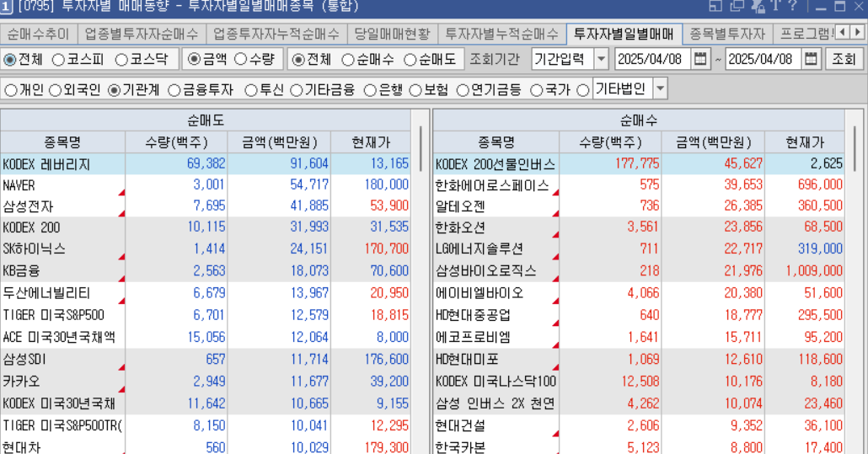Screen dimensions: 868x454
Task: Select the 코스피 radio button
Action: click(x=58, y=60)
